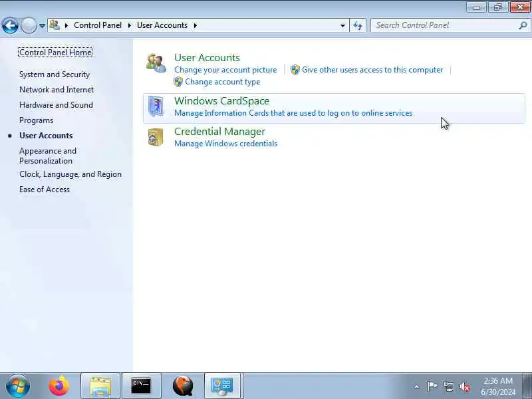Launch Firefox from the taskbar

tap(59, 386)
